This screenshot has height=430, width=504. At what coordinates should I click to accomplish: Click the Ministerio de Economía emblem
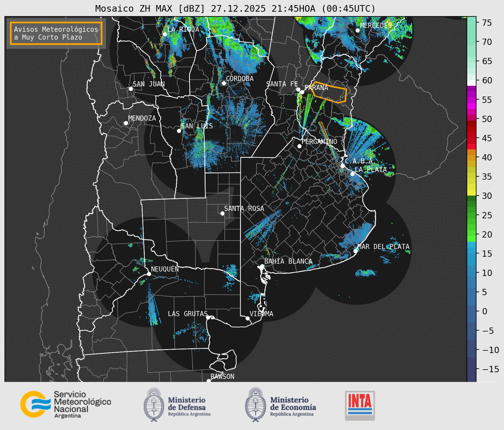pyautogui.click(x=256, y=405)
